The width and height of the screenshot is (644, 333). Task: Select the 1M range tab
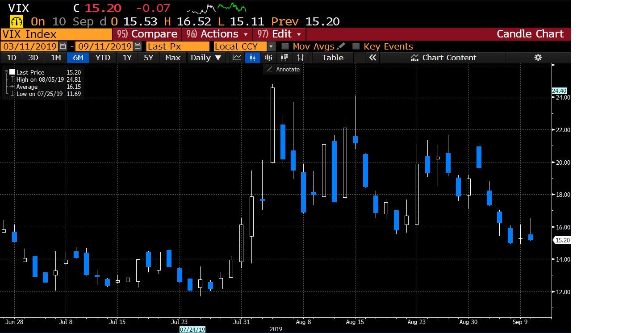click(x=55, y=58)
